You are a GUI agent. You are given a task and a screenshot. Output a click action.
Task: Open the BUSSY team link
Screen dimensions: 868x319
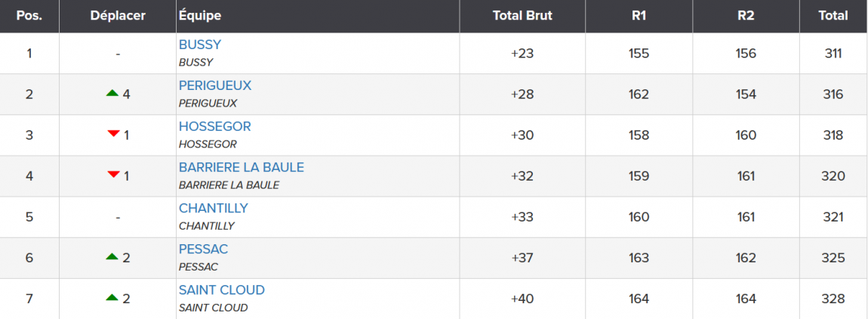tap(200, 45)
